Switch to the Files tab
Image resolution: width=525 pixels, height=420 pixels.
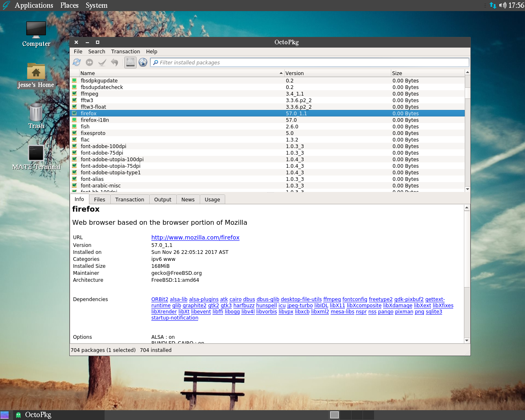click(100, 200)
